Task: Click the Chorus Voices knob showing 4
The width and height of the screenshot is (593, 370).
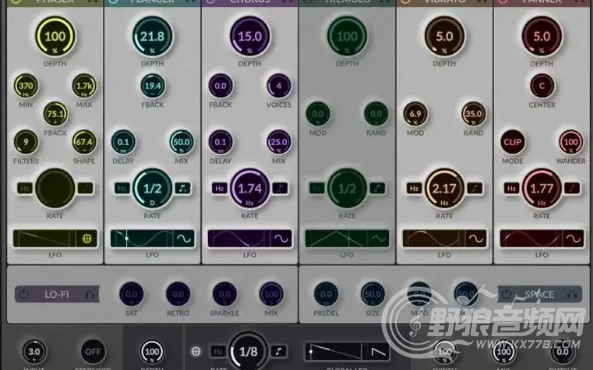Action: click(x=279, y=86)
